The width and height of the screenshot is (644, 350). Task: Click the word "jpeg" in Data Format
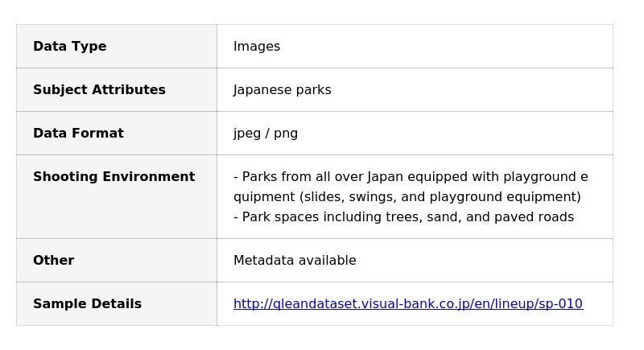(247, 134)
